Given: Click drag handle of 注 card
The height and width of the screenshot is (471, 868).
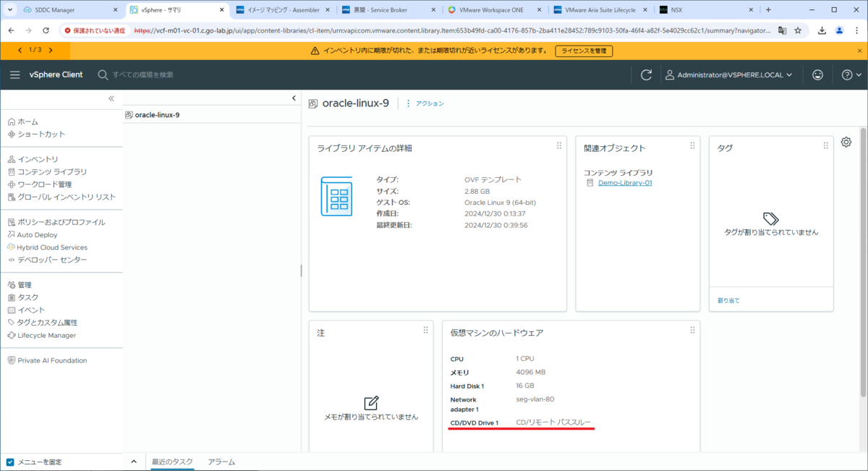Looking at the screenshot, I should pyautogui.click(x=425, y=330).
